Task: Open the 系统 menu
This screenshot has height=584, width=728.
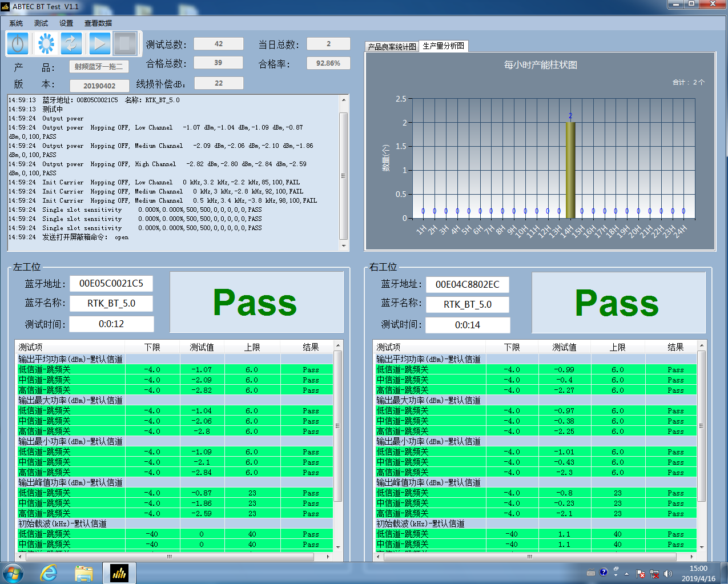Action: pos(16,23)
